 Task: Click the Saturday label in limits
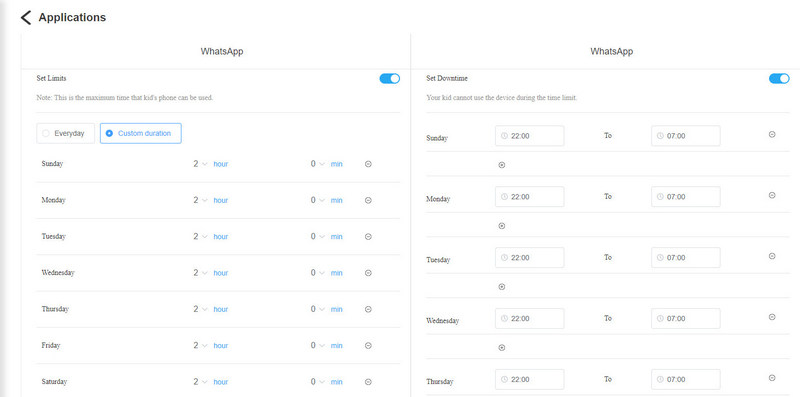(54, 382)
